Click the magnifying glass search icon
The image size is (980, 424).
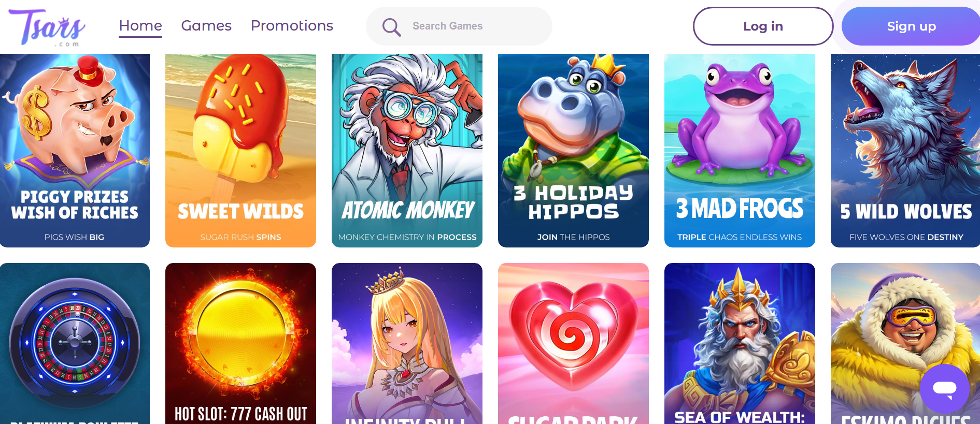pyautogui.click(x=391, y=27)
